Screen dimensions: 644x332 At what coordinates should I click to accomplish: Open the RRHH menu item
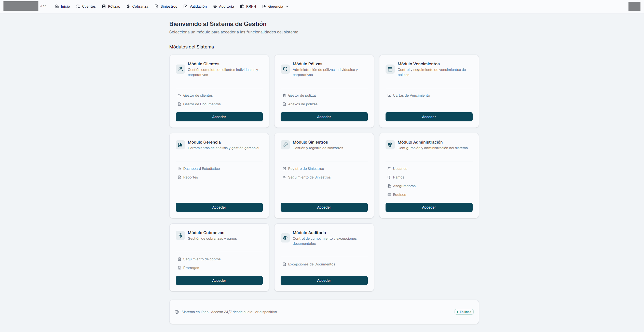point(248,6)
